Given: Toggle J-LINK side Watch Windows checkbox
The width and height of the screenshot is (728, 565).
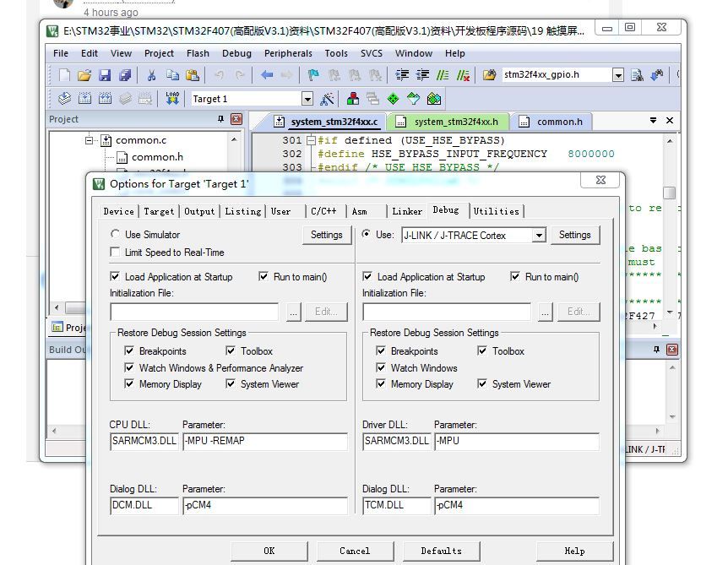Looking at the screenshot, I should click(x=381, y=367).
